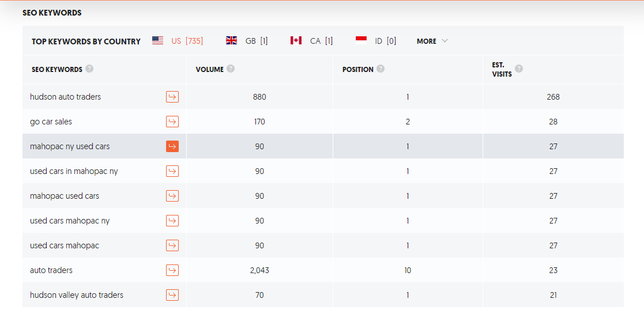Open arrow icon in the used cars mahopac row

click(172, 245)
